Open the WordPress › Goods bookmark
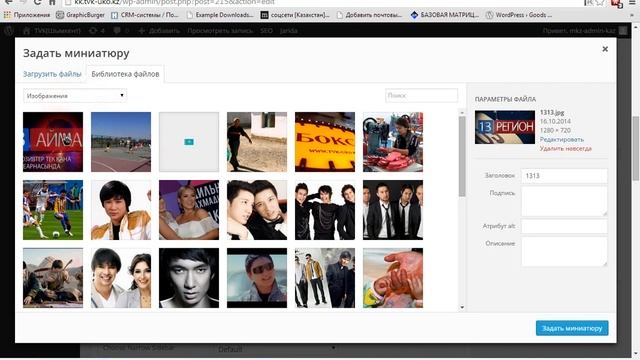The image size is (640, 360). point(519,15)
